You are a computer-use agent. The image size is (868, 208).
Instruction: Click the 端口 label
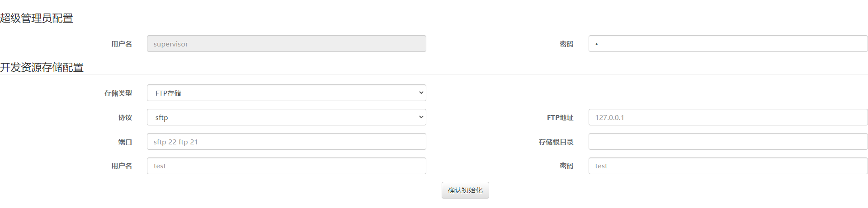(125, 142)
